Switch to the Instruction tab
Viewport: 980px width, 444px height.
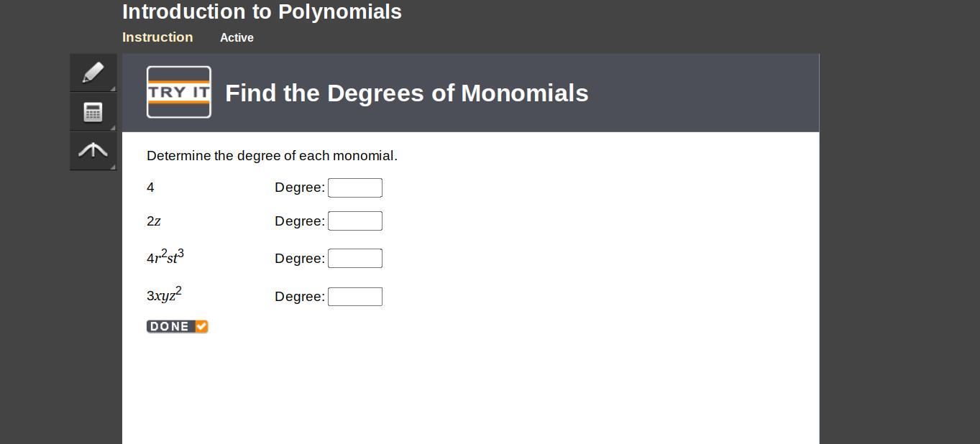(x=157, y=37)
